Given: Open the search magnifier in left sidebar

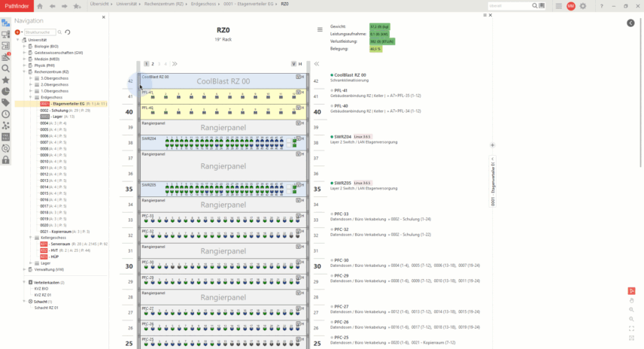Looking at the screenshot, I should (6, 68).
